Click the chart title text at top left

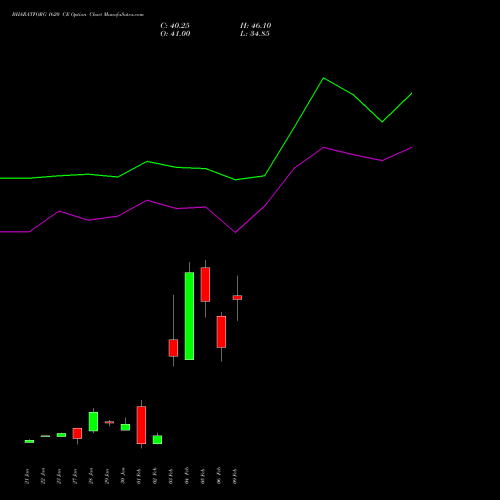click(x=78, y=15)
